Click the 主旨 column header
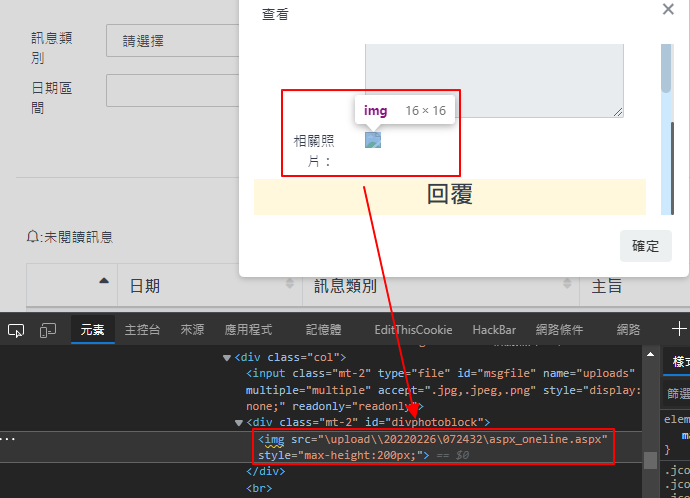Screen dimensions: 690x498 [634, 286]
